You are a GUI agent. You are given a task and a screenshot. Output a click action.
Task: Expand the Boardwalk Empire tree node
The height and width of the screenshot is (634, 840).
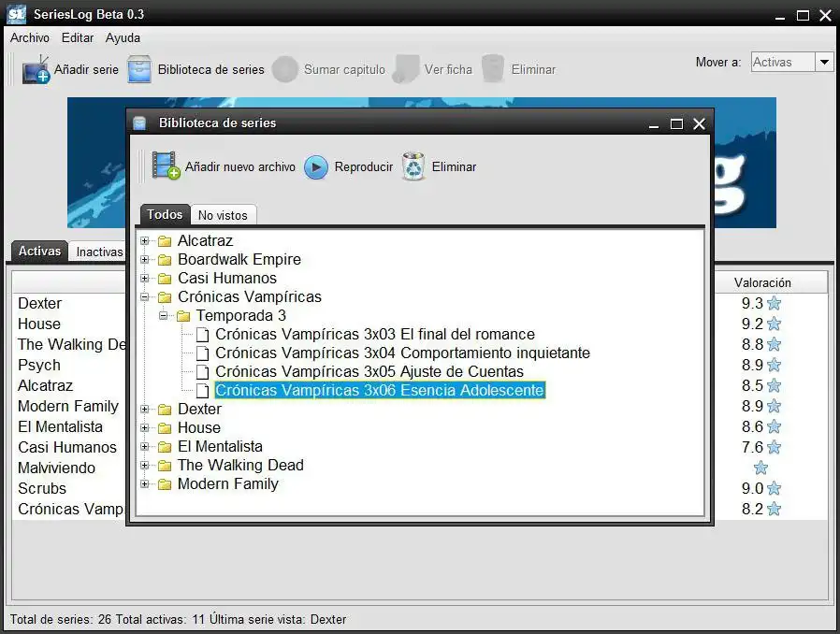(x=145, y=260)
